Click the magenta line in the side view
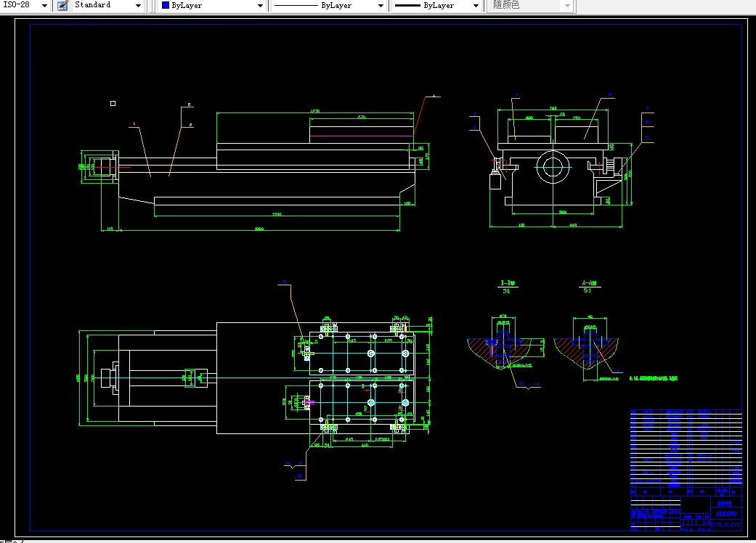Image resolution: width=756 pixels, height=543 pixels. pos(361,136)
